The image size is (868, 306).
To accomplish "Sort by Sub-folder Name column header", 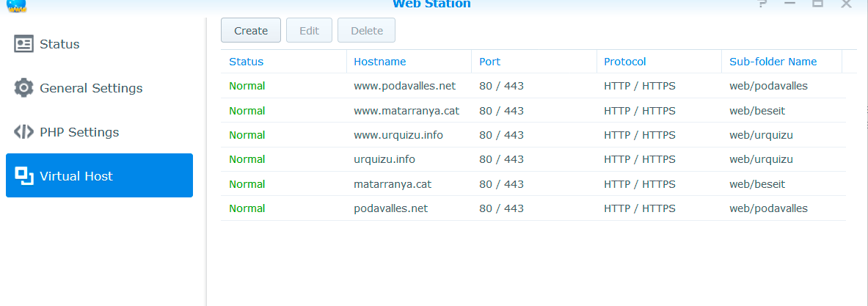I will coord(773,62).
